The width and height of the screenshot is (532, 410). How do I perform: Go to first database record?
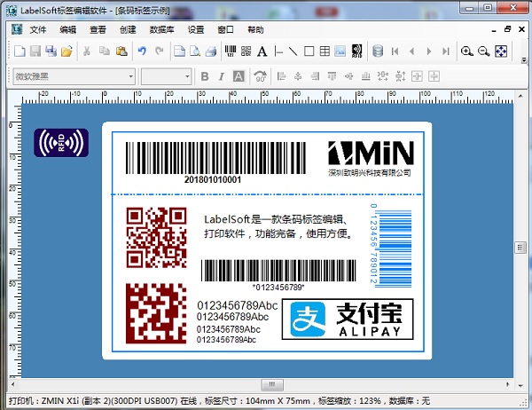(x=395, y=51)
